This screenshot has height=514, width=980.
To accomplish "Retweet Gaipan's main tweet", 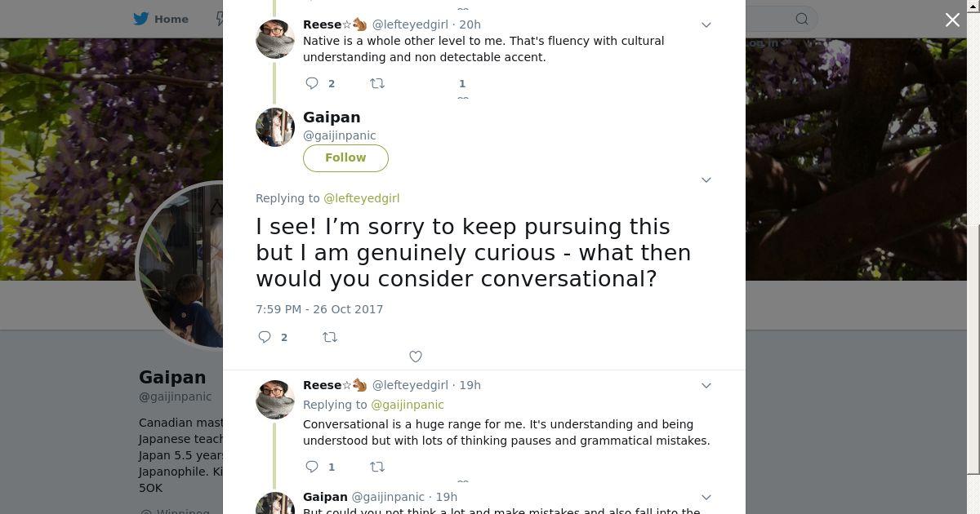I will pyautogui.click(x=330, y=337).
